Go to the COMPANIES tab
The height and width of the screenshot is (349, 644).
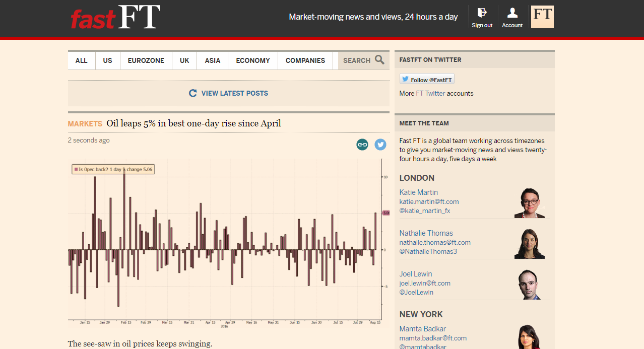point(305,60)
